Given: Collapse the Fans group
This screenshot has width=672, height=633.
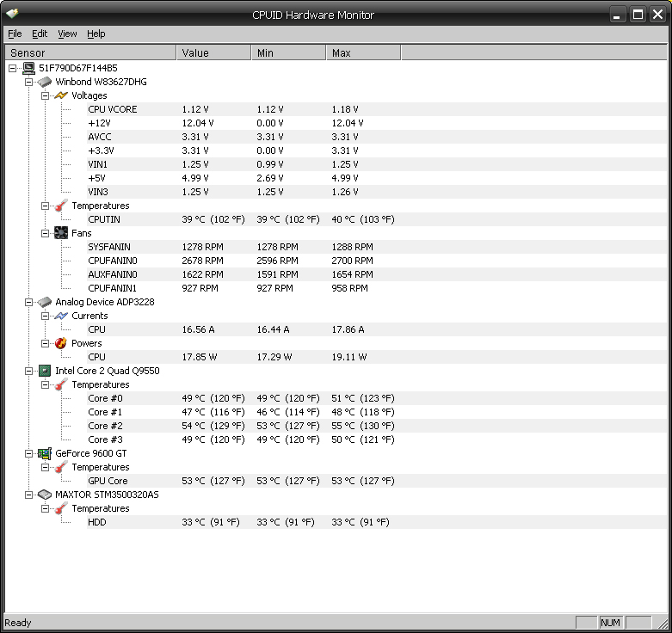Looking at the screenshot, I should [x=45, y=233].
